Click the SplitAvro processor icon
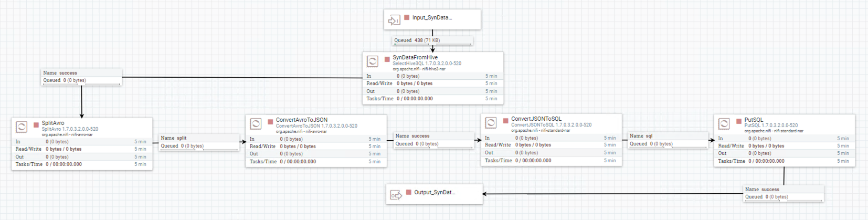This screenshot has width=868, height=220. coord(22,127)
